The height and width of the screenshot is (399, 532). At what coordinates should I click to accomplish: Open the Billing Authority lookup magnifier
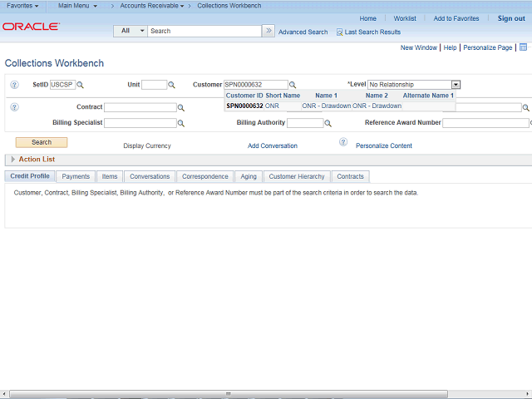328,124
